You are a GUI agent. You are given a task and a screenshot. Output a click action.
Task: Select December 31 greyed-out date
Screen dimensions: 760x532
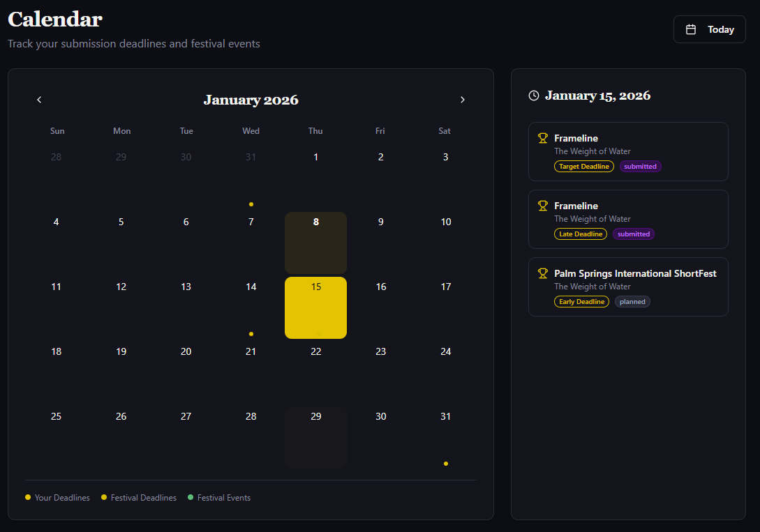coord(251,178)
